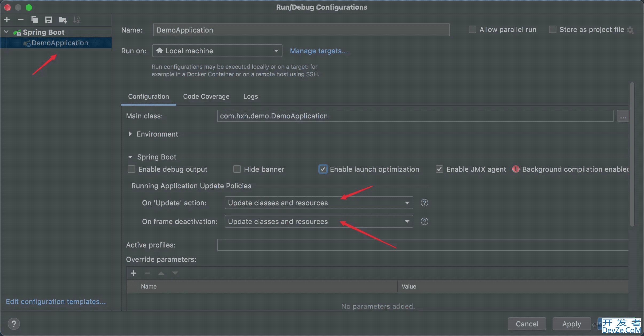Enable Allow parallel run

(x=473, y=29)
